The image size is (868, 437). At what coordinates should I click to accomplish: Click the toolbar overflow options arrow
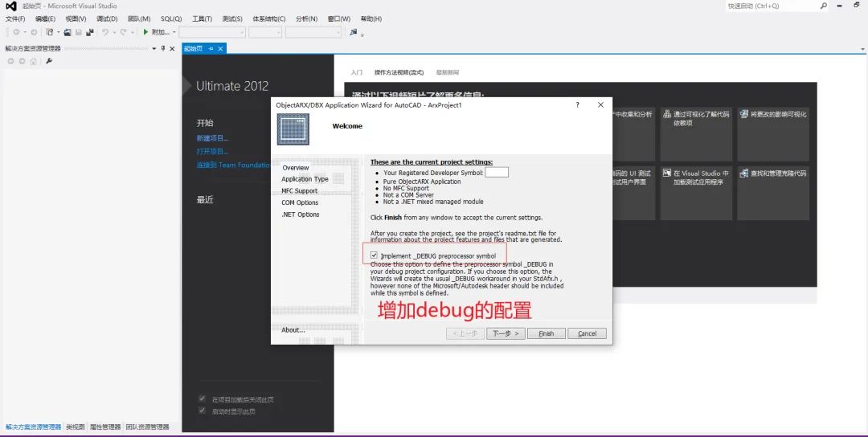coord(362,35)
